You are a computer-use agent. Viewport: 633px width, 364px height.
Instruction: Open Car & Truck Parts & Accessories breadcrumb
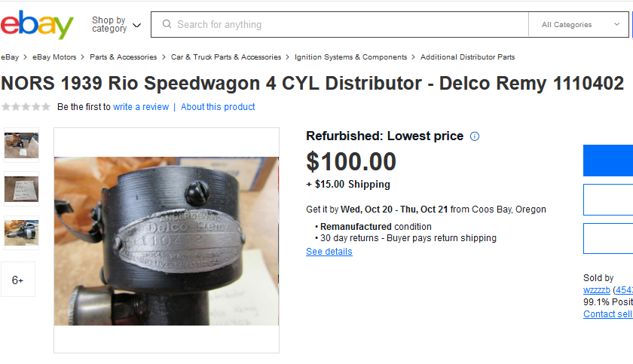click(225, 57)
